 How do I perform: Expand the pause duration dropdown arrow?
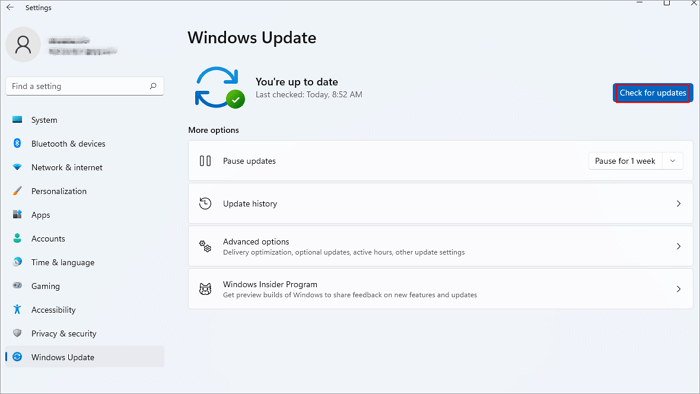[x=672, y=161]
